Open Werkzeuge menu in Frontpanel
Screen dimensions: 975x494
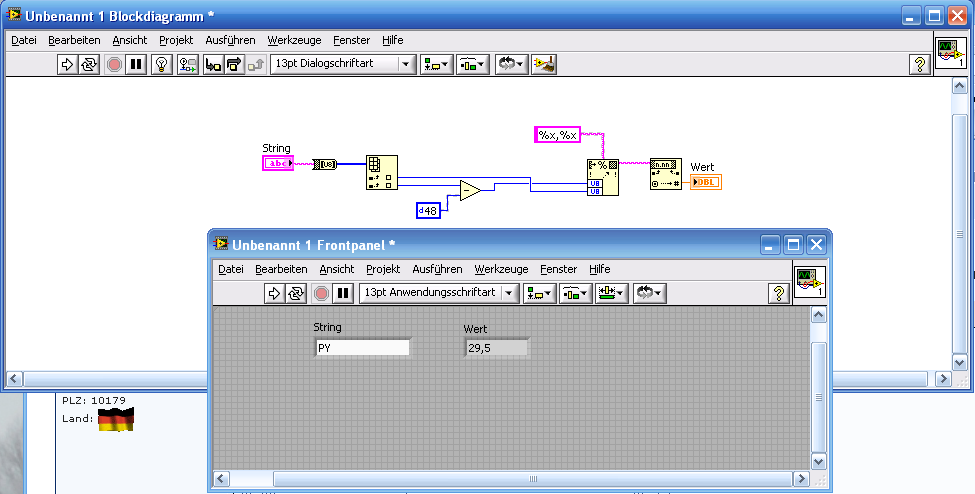[x=501, y=269]
